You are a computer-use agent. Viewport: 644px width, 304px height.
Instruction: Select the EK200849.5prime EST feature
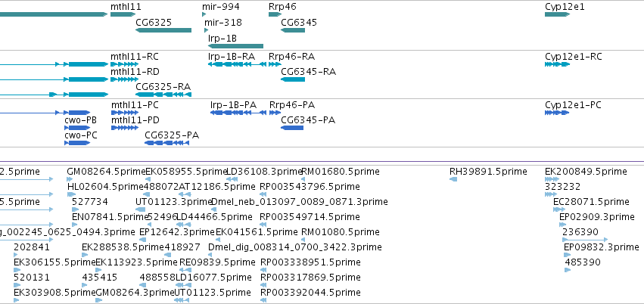(x=552, y=179)
